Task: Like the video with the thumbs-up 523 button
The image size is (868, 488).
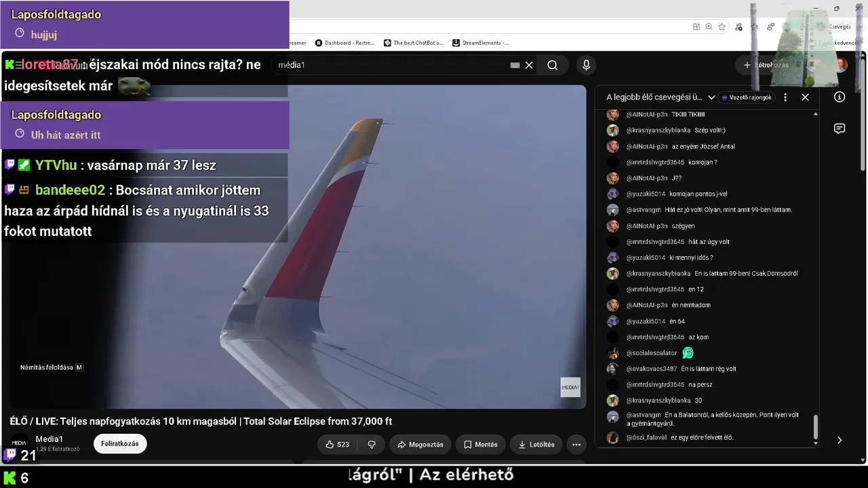Action: [x=338, y=445]
